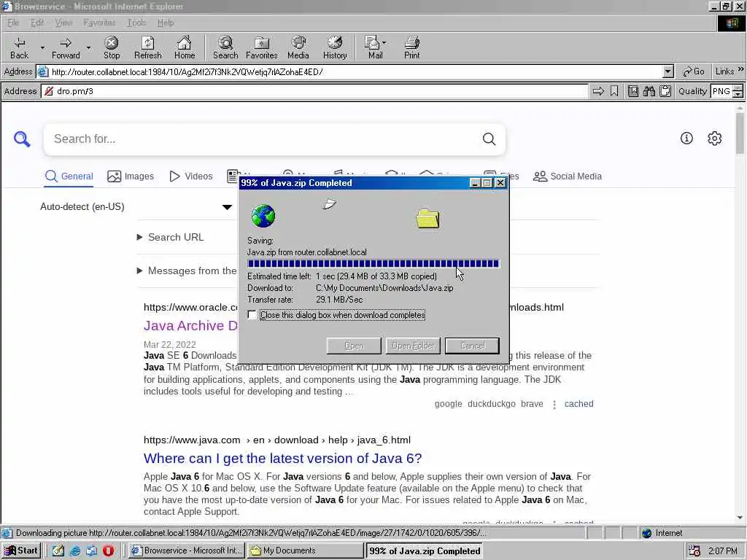747x560 pixels.
Task: Click the Show Desktop quick launch icon
Action: pos(58,551)
